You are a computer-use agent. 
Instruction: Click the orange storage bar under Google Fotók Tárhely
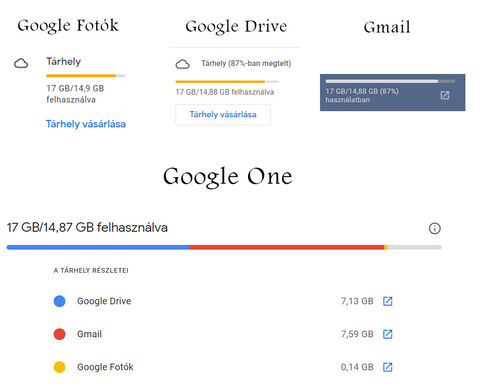[86, 76]
